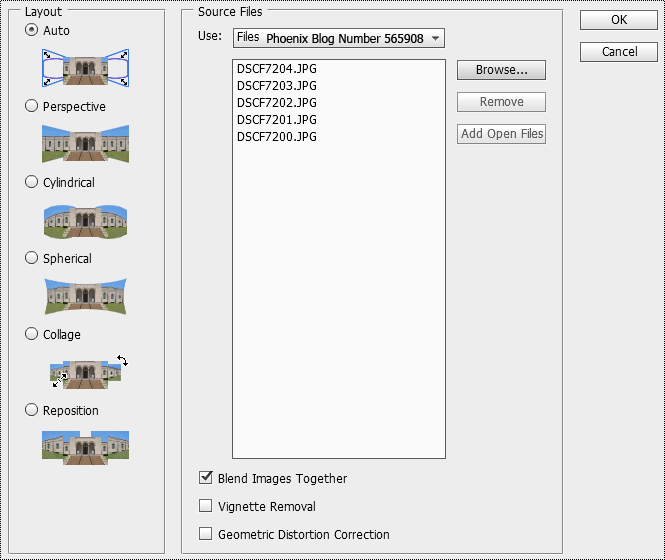This screenshot has width=665, height=560.
Task: Click the Reposition layout preview icon
Action: point(85,447)
